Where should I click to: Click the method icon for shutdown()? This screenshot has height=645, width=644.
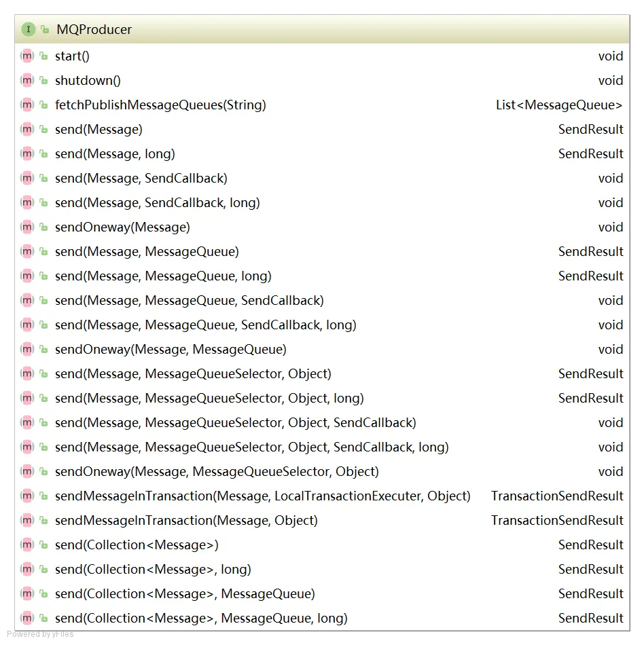click(x=27, y=80)
